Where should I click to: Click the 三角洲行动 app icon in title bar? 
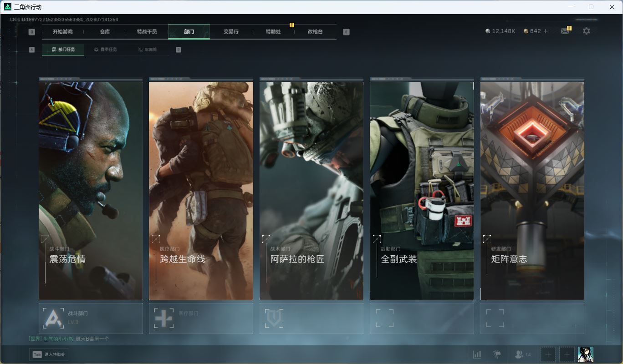8,7
